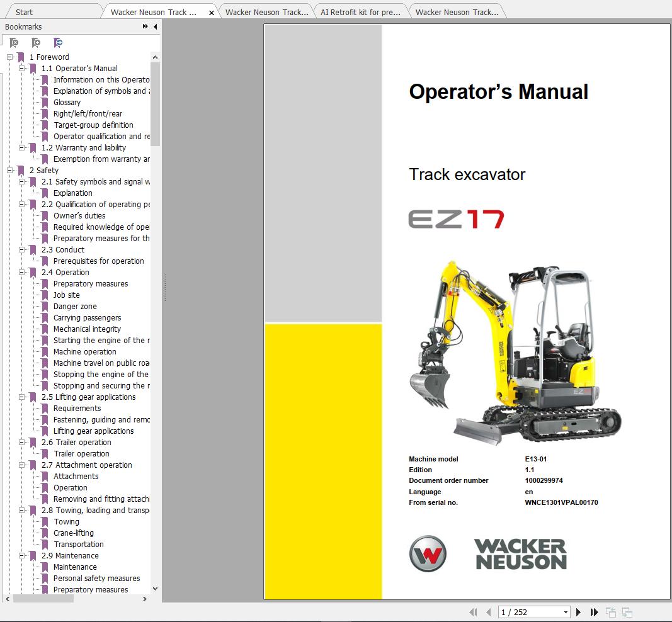Click the Operator's Manual title text
Viewport: 672px width, 622px height.
click(x=498, y=92)
